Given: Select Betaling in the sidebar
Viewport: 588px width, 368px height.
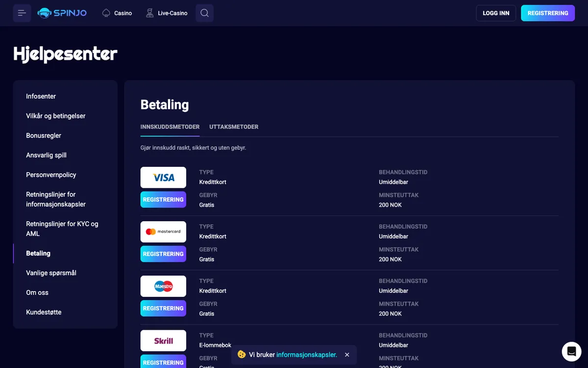Looking at the screenshot, I should (x=38, y=253).
